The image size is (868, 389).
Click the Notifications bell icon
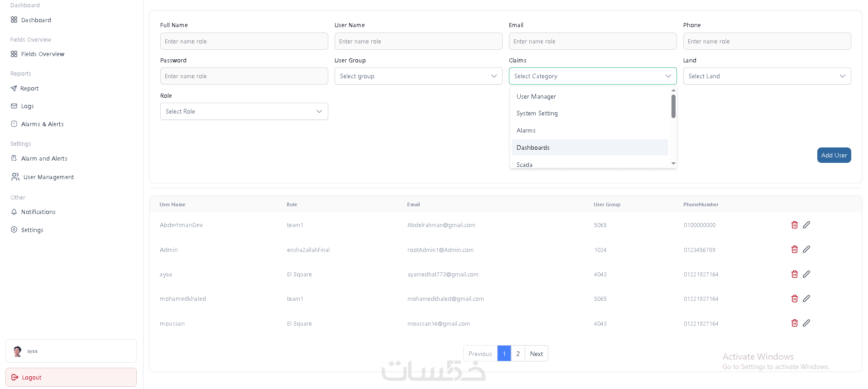(x=14, y=212)
